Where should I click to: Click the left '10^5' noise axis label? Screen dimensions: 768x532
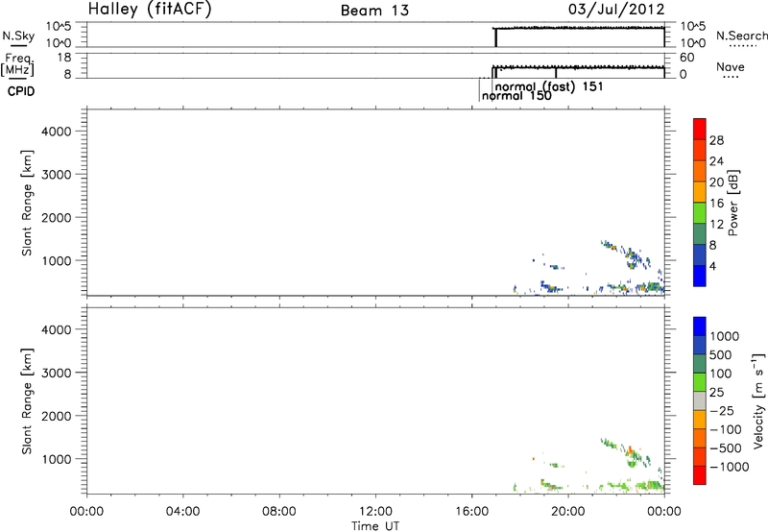(x=59, y=27)
